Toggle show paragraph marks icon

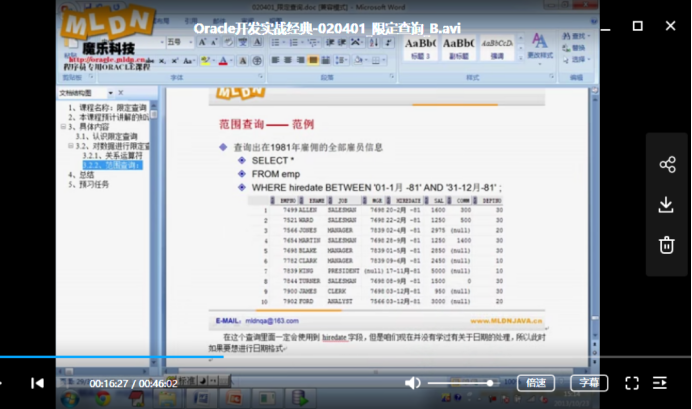click(388, 42)
